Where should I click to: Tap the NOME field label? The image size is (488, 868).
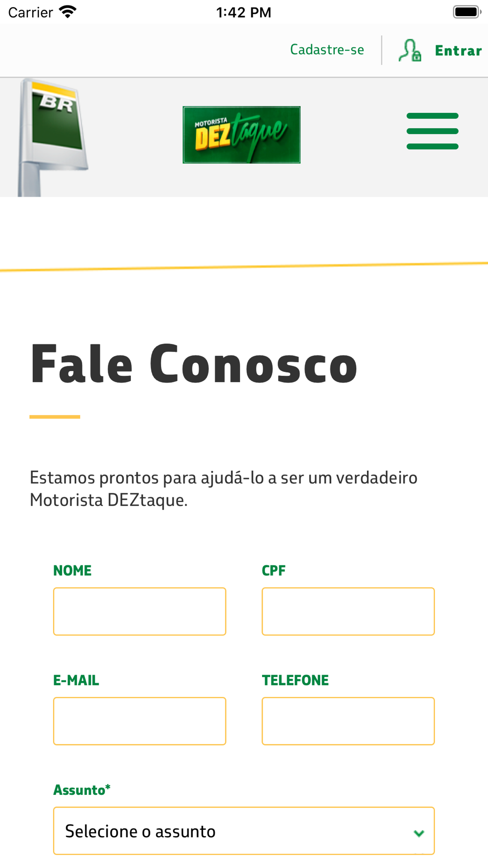coord(72,570)
